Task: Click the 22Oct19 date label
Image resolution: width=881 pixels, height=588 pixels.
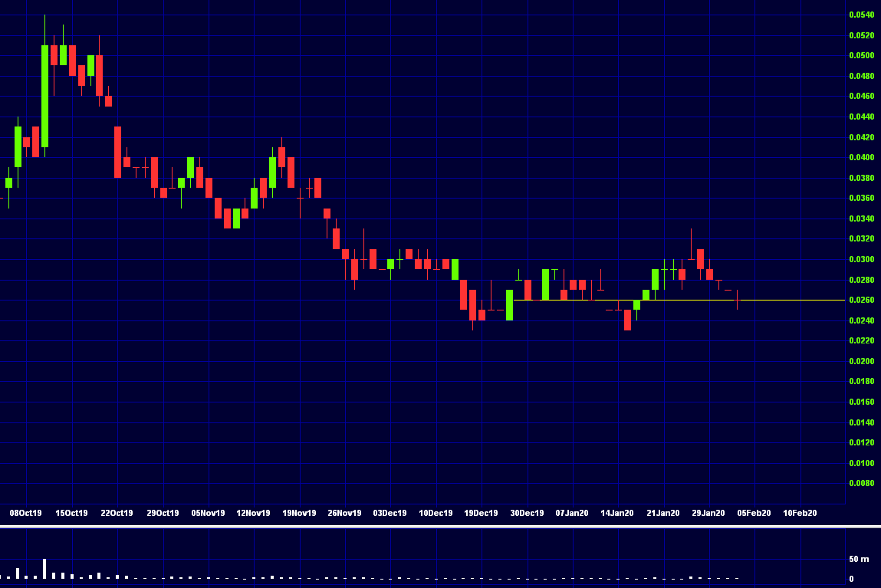Action: 117,514
